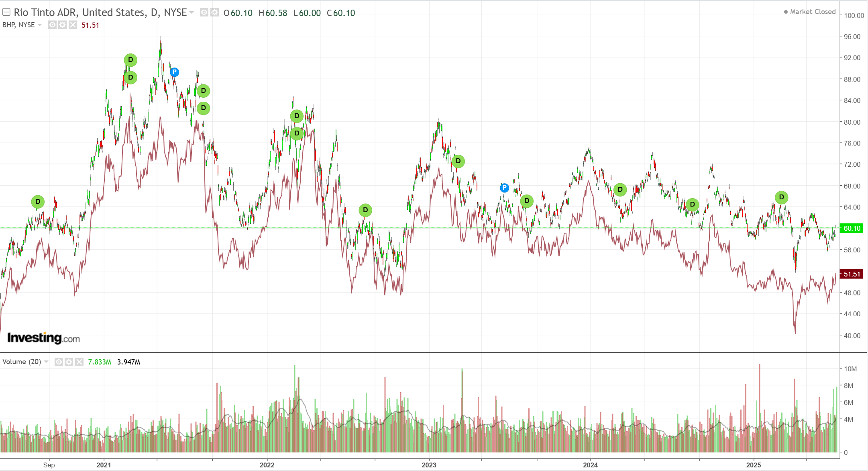Collapse the Rio Tinto ADR legend box
Screen dimensions: 868x471
(6, 12)
